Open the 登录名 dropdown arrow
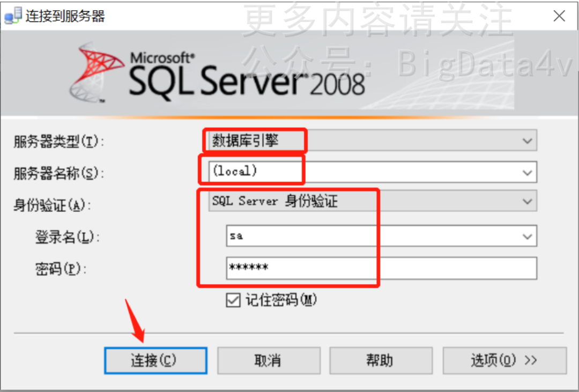The width and height of the screenshot is (579, 392). click(x=528, y=236)
